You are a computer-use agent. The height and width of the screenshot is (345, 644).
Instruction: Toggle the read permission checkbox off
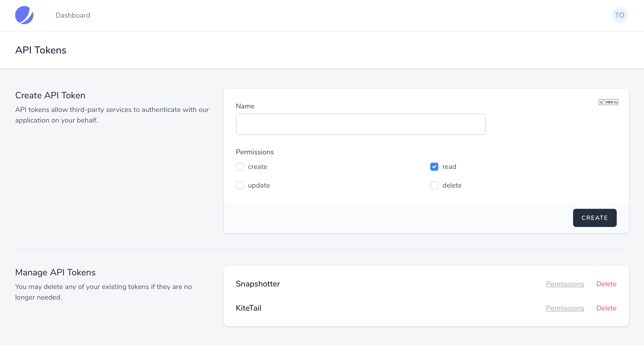[x=435, y=166]
